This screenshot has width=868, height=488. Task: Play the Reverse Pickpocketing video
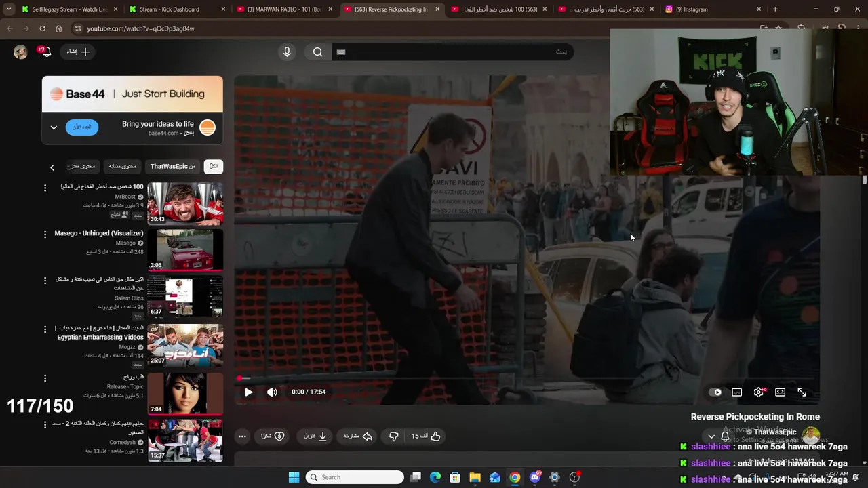(249, 392)
